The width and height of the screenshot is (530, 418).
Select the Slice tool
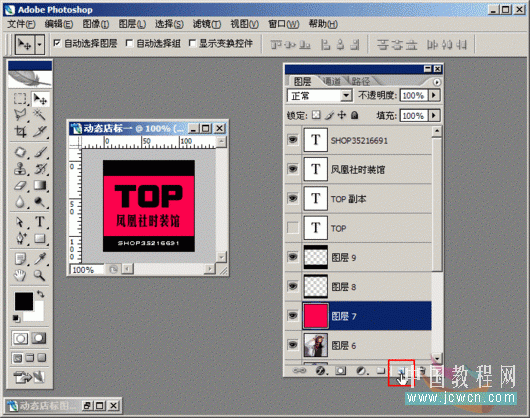pos(40,131)
